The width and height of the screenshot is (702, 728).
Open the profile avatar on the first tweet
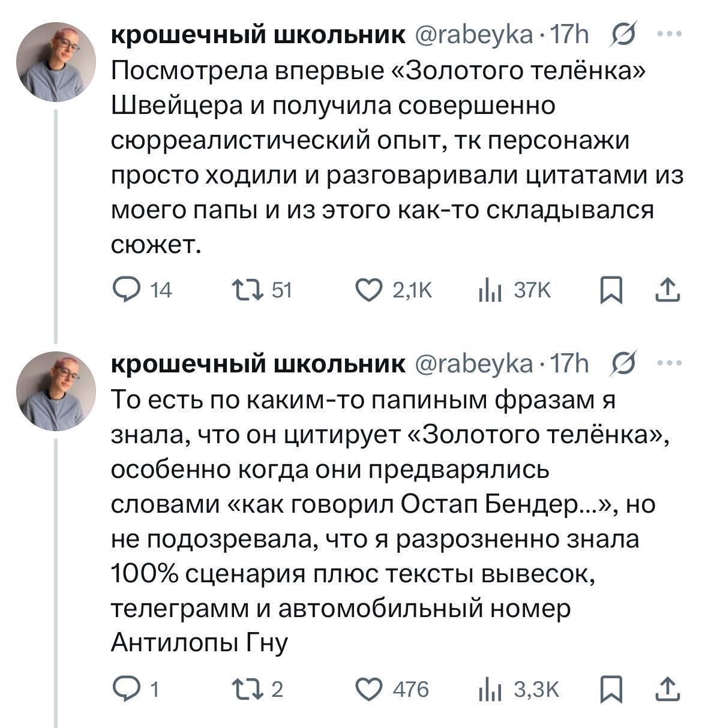pos(55,62)
